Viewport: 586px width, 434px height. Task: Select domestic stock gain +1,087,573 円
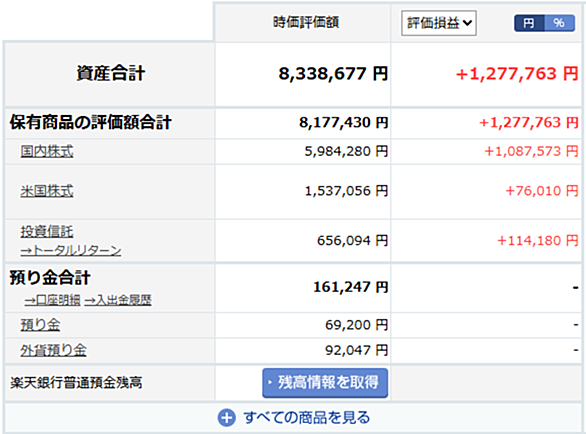(531, 151)
